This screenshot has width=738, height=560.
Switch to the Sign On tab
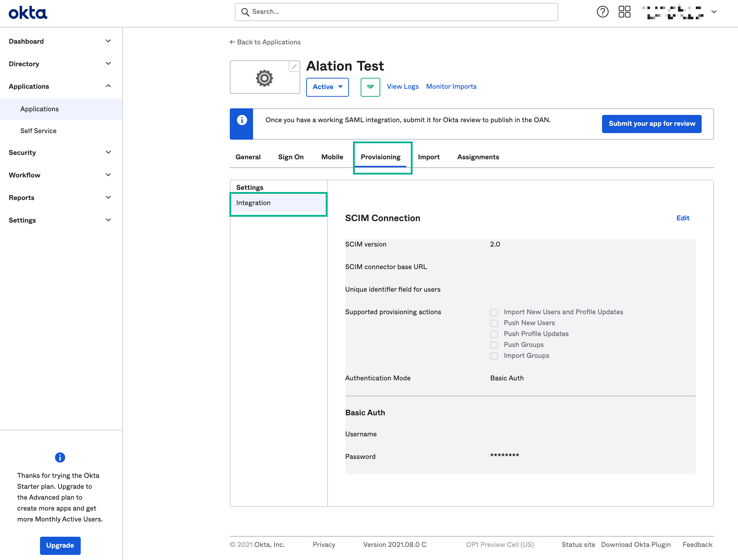[291, 157]
